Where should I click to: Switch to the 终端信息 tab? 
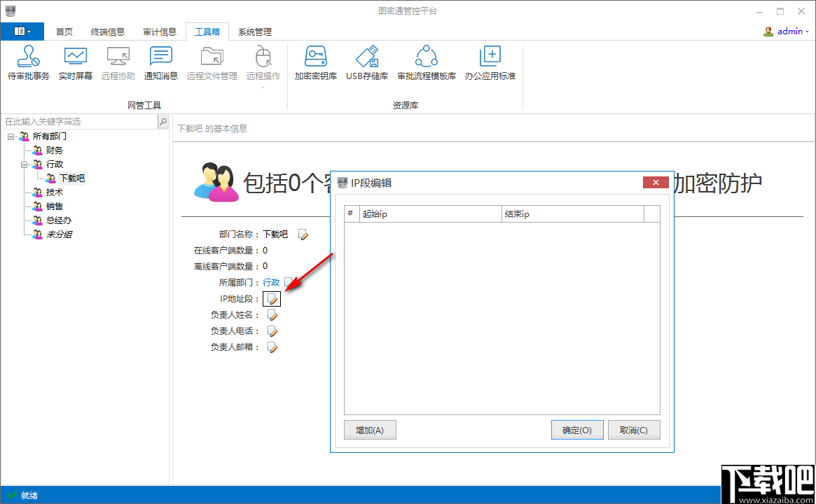pos(108,31)
